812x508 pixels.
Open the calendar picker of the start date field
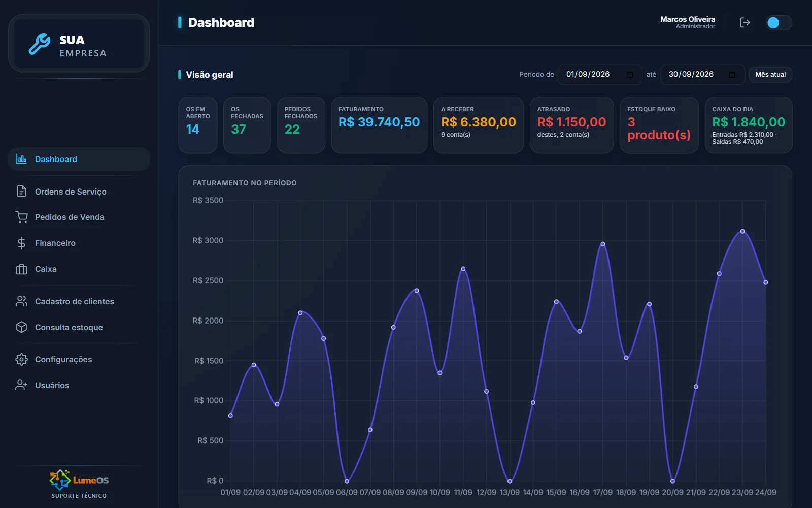[x=630, y=75]
